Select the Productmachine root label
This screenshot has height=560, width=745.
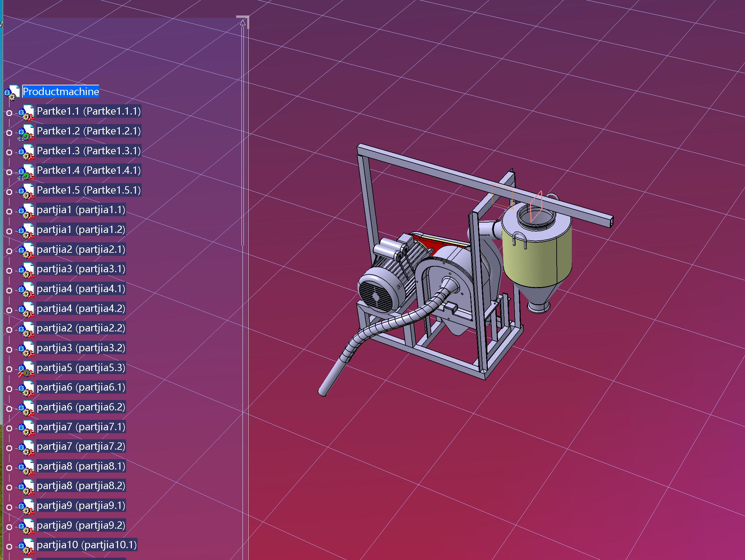point(61,91)
